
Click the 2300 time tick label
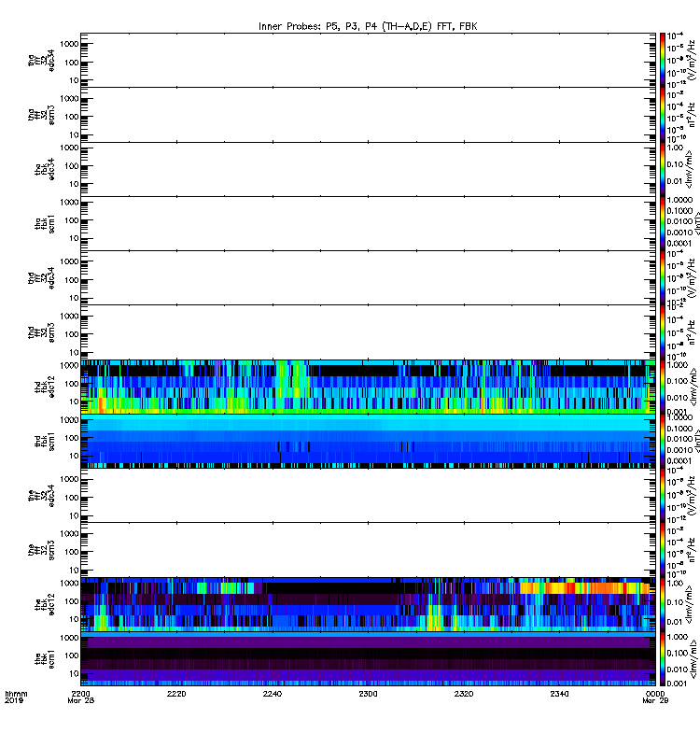point(368,694)
